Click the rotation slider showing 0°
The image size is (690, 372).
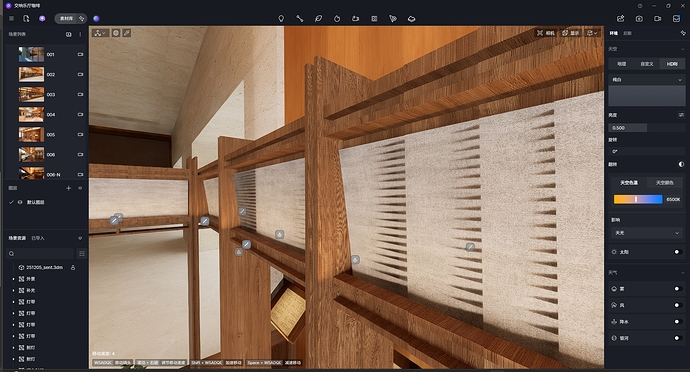tap(646, 151)
